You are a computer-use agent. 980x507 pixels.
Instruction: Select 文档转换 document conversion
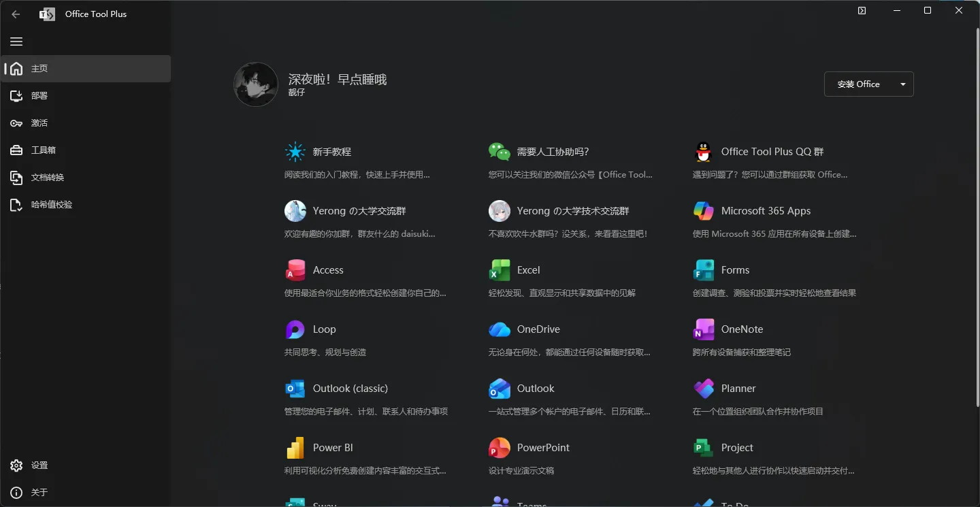point(86,178)
